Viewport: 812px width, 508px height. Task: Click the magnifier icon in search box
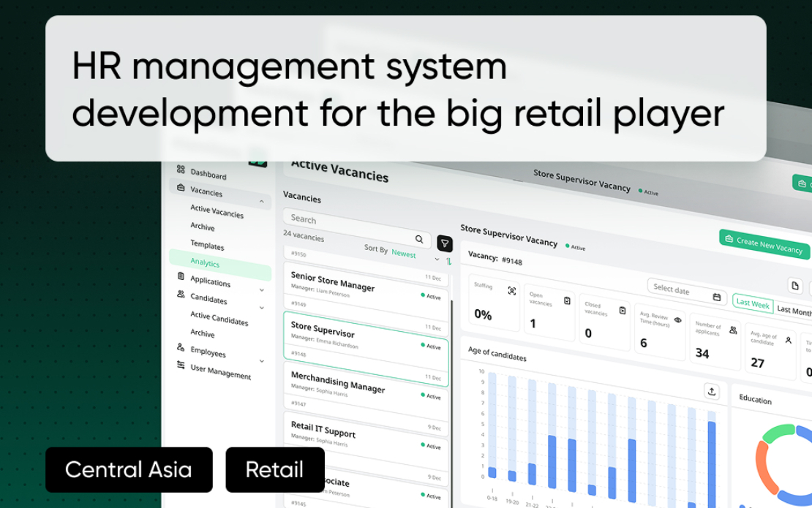(419, 239)
